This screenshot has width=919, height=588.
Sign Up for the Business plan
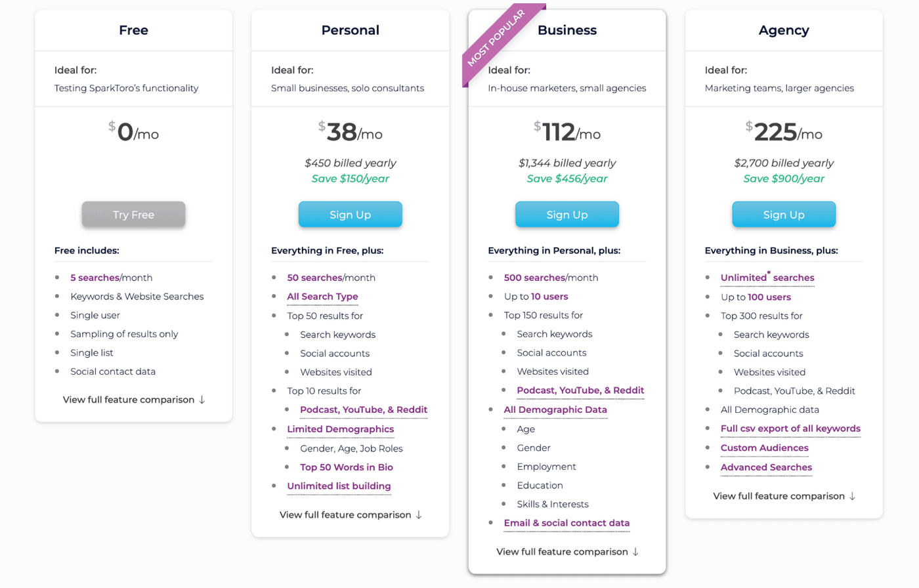[566, 214]
